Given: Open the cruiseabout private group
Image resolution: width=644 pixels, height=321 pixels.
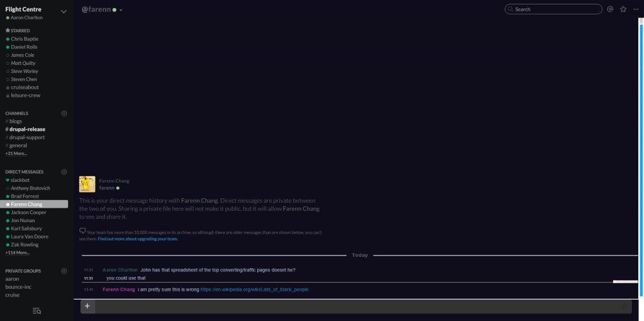Looking at the screenshot, I should 25,87.
